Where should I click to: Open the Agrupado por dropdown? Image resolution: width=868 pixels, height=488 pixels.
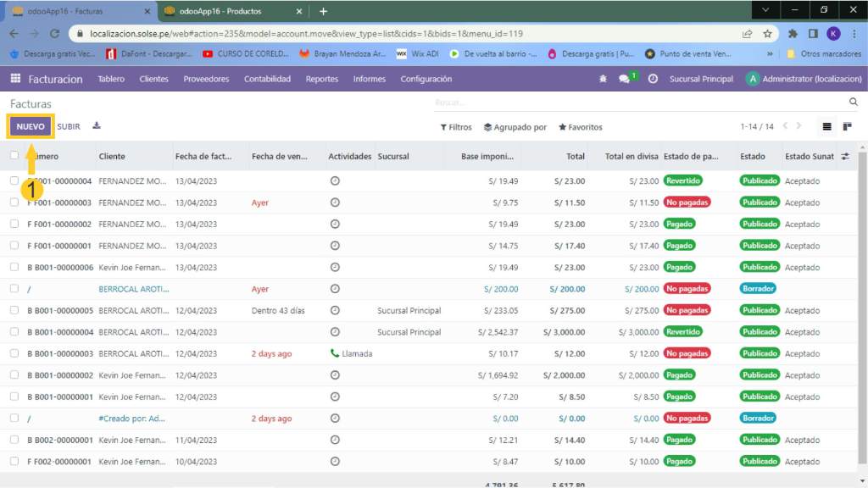(x=515, y=127)
